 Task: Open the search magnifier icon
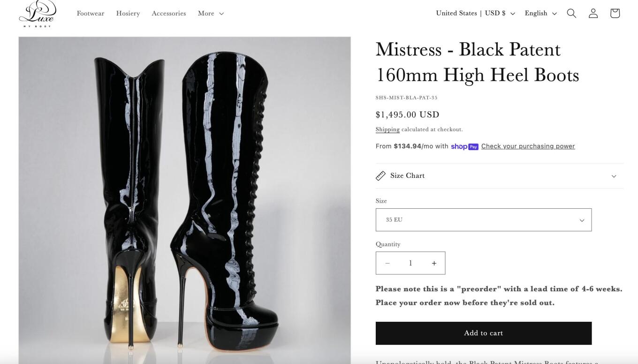[571, 13]
